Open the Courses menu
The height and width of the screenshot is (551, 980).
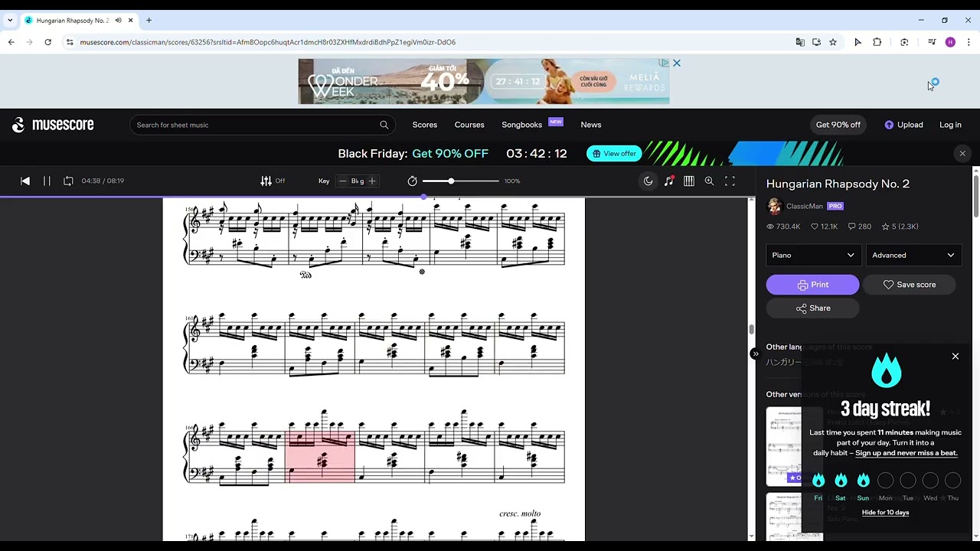pyautogui.click(x=469, y=125)
